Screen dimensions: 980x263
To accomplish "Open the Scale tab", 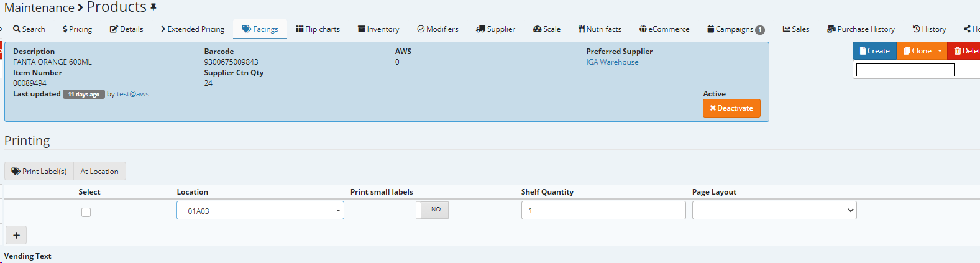I will click(547, 29).
